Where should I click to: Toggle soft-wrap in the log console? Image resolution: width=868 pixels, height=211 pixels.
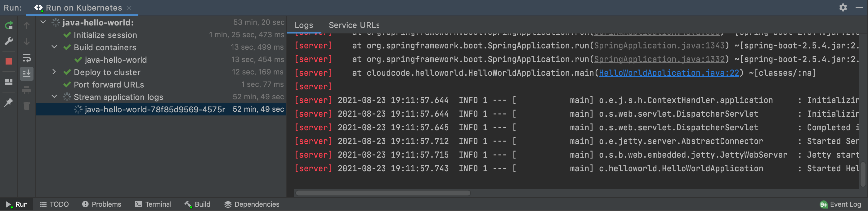(27, 59)
